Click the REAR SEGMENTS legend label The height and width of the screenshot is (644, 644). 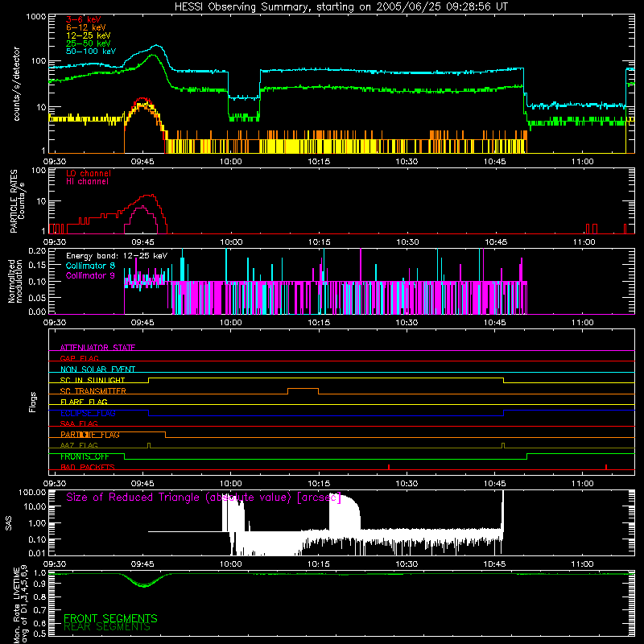107,627
